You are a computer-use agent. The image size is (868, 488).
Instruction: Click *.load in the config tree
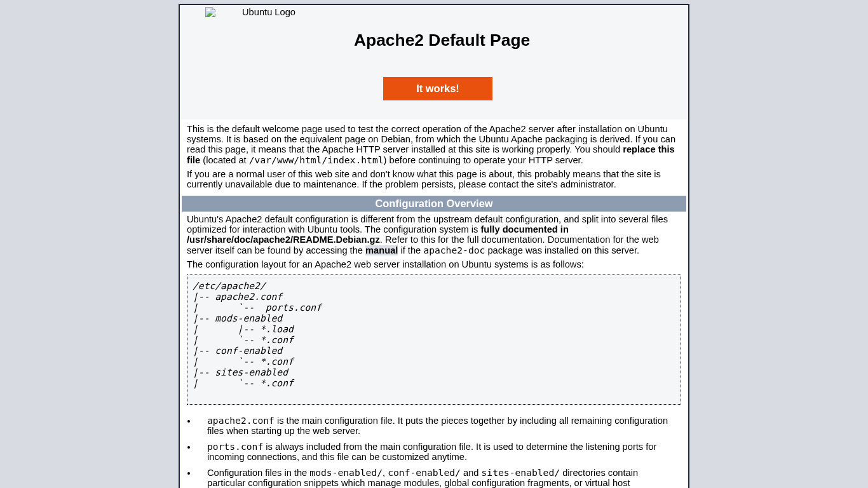coord(277,329)
